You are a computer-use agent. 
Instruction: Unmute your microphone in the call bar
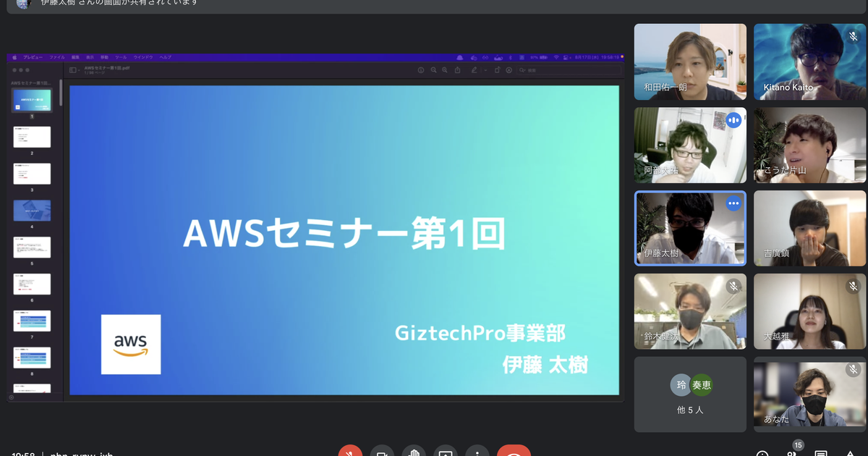coord(350,452)
